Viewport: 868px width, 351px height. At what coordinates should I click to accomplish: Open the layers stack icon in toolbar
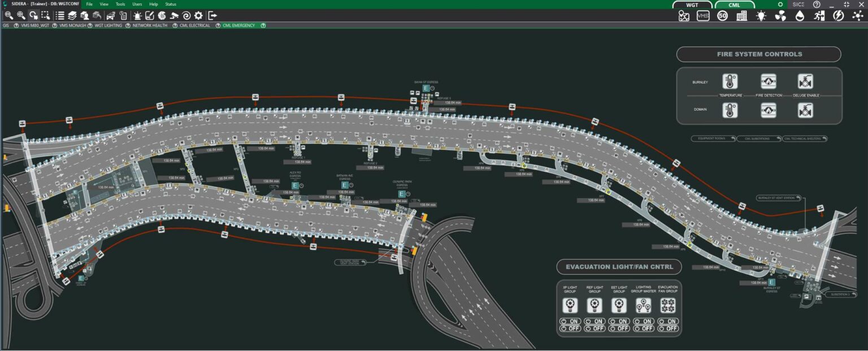[x=72, y=15]
